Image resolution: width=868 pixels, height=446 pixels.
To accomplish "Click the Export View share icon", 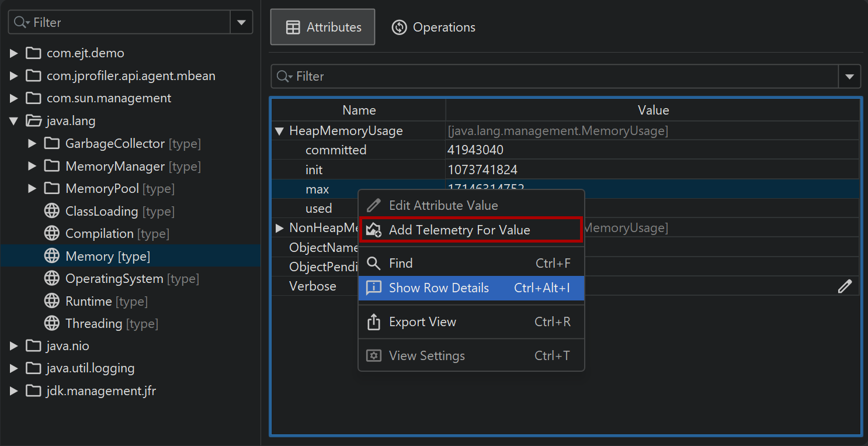I will (373, 322).
